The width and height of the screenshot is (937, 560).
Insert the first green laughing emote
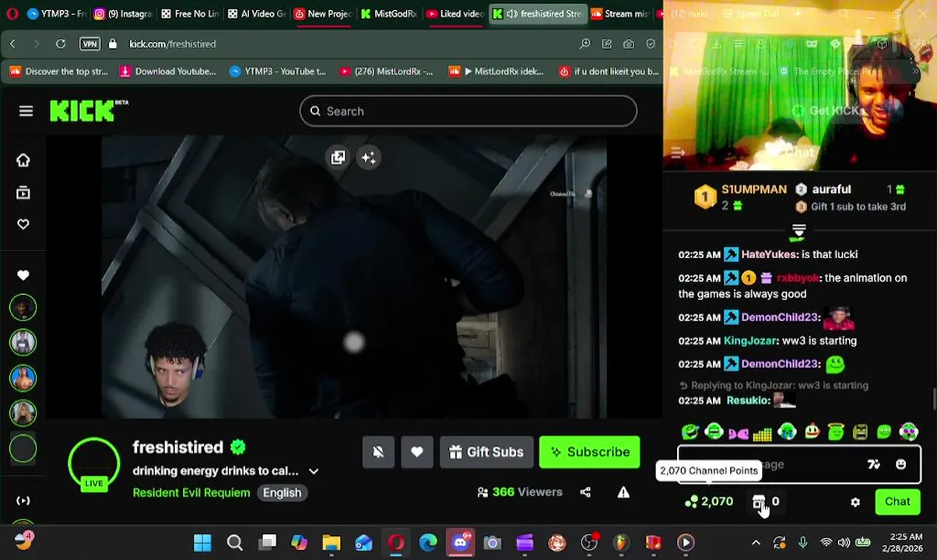pos(690,432)
